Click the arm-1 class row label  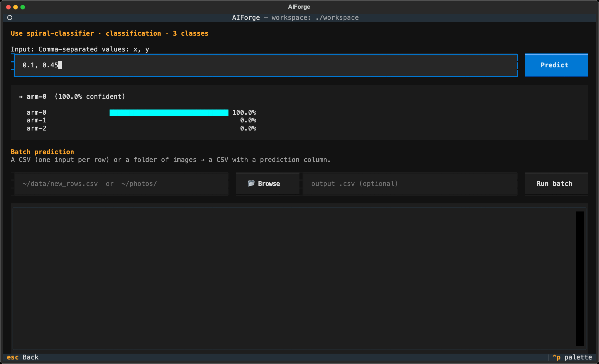(x=36, y=120)
